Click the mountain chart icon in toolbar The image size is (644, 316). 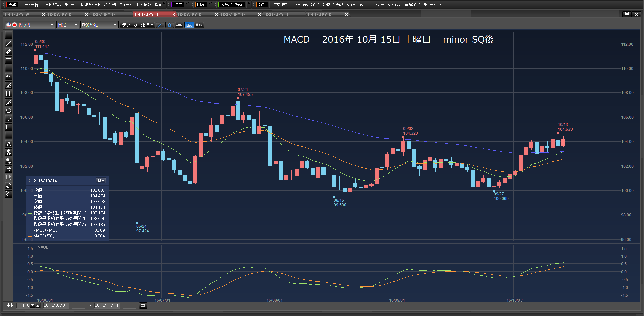179,25
